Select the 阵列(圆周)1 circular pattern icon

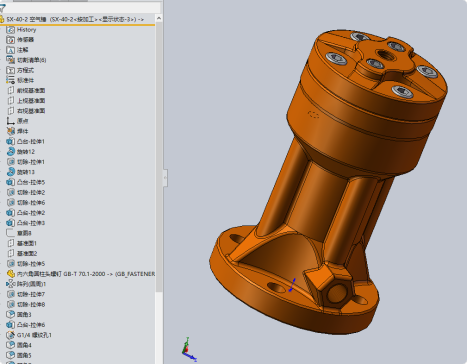pos(11,284)
